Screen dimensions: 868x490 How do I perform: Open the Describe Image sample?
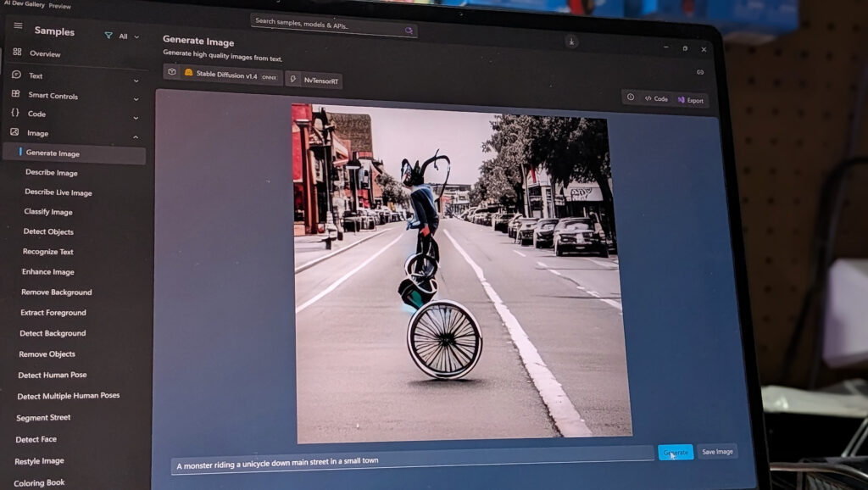[52, 173]
